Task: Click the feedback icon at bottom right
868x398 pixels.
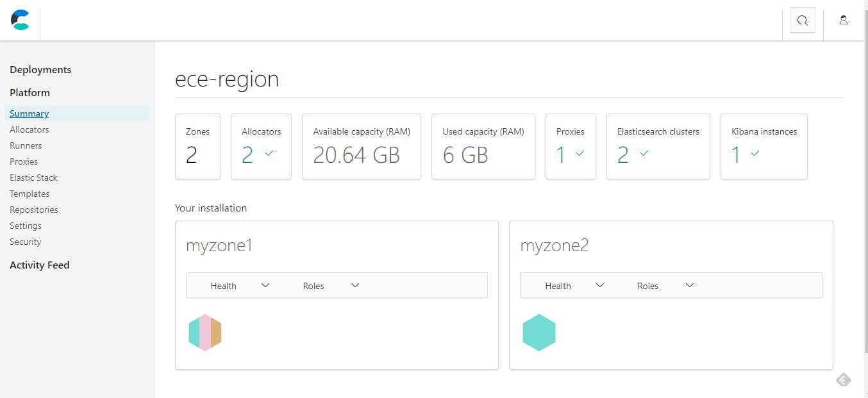Action: 844,380
